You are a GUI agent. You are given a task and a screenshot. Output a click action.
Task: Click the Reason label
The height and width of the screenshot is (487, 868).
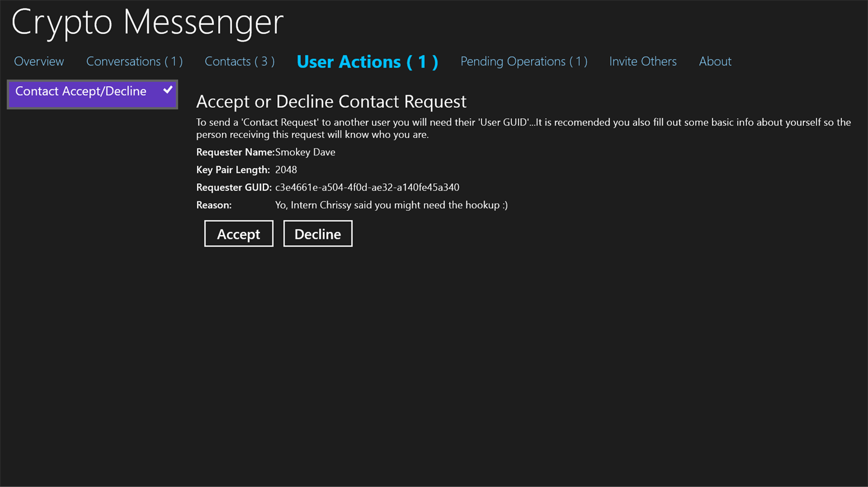[214, 205]
